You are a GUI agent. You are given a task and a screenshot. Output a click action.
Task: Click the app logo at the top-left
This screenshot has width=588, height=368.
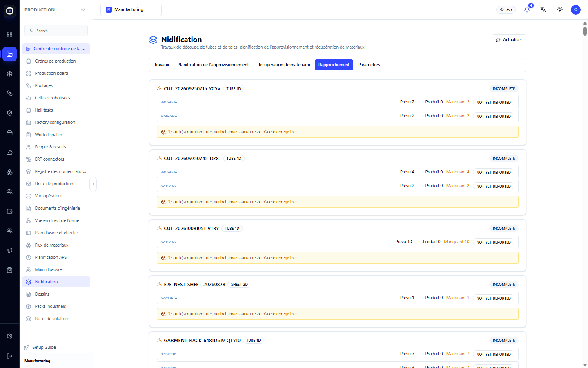(x=10, y=11)
